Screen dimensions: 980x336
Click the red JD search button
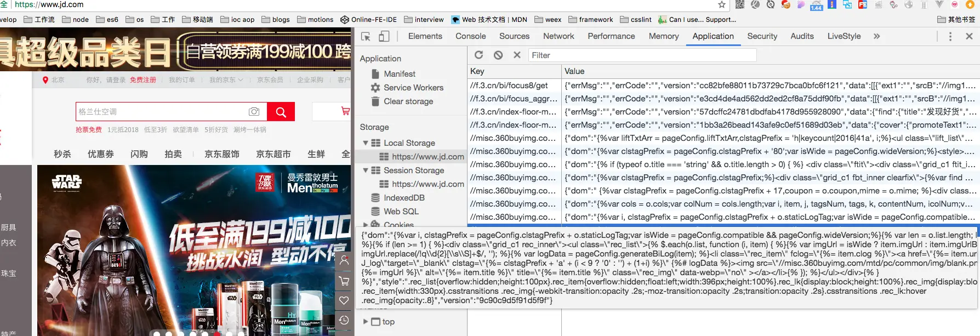click(281, 112)
